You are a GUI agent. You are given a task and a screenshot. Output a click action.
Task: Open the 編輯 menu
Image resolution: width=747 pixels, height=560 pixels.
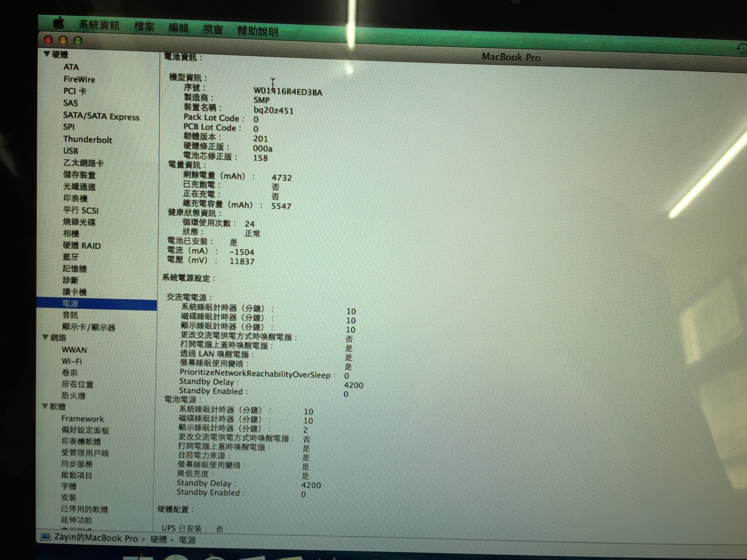pyautogui.click(x=179, y=28)
